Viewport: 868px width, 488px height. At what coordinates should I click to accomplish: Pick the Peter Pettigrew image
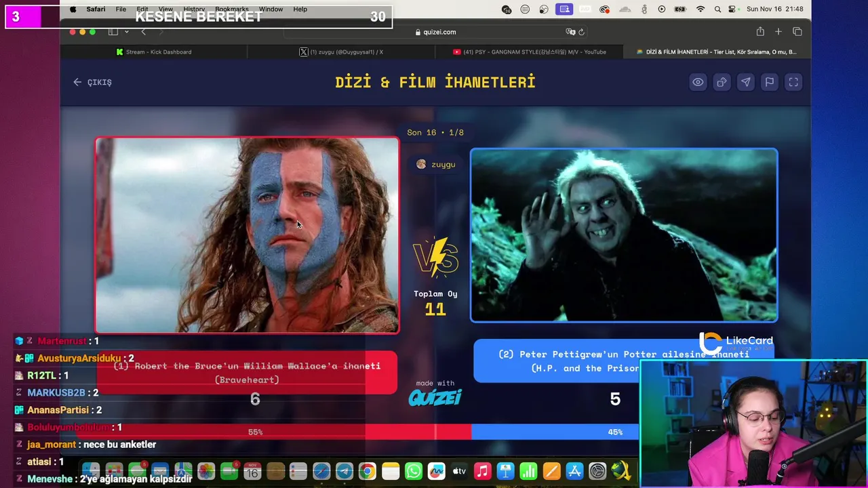624,235
